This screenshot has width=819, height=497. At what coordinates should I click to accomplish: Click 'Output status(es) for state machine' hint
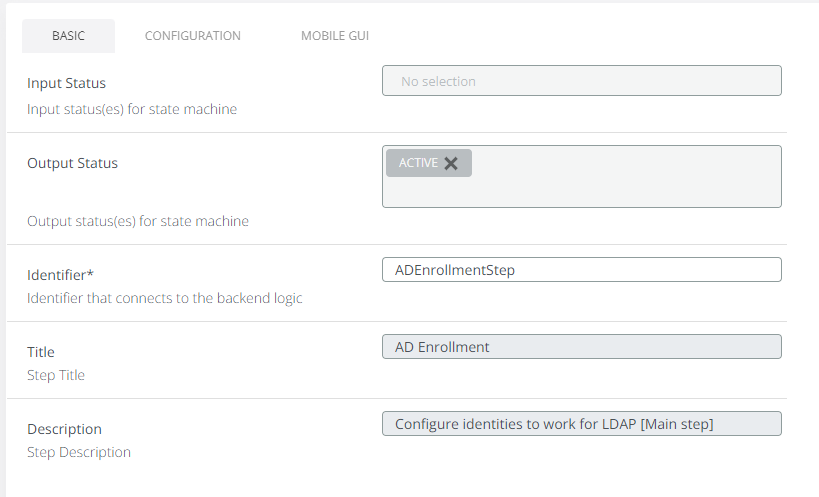pyautogui.click(x=137, y=221)
